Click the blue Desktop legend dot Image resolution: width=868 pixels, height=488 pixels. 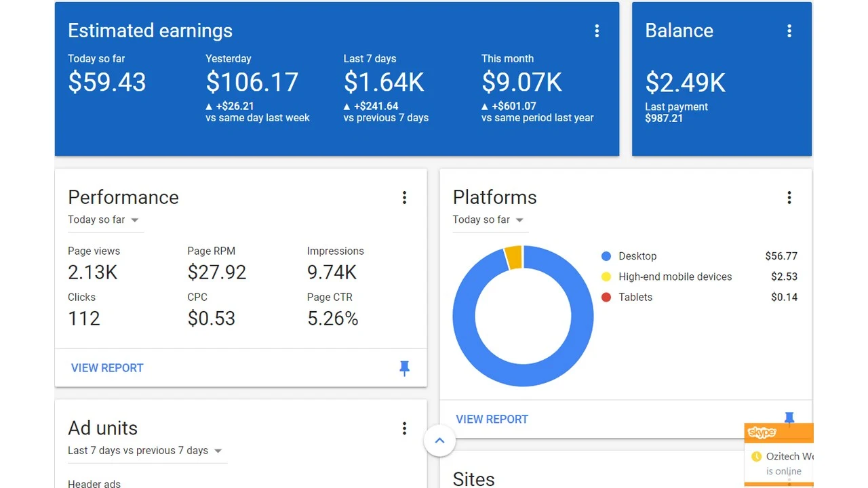[606, 256]
